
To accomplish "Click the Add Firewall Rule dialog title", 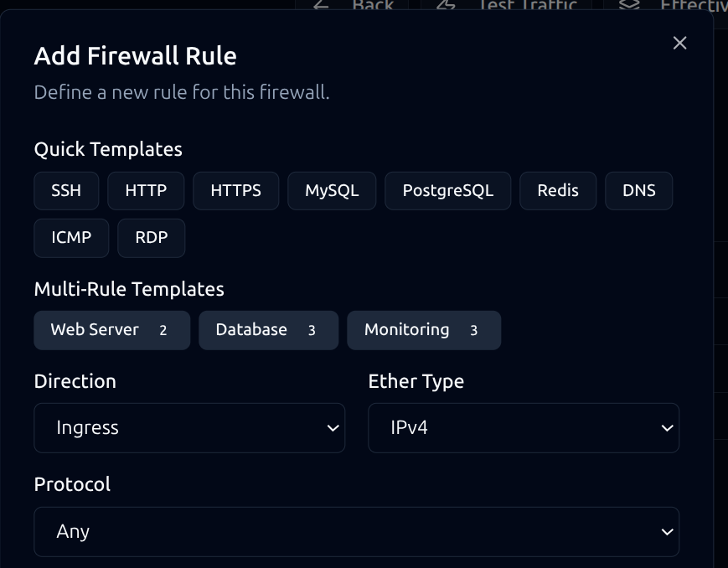I will click(136, 55).
